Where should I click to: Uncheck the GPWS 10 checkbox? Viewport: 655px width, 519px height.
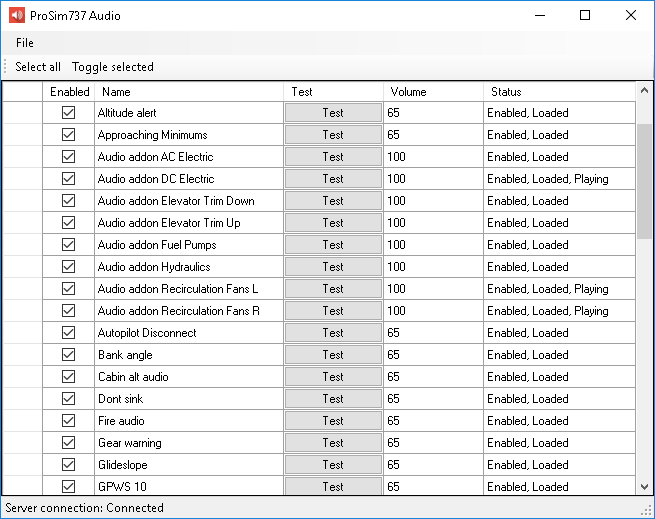[69, 486]
